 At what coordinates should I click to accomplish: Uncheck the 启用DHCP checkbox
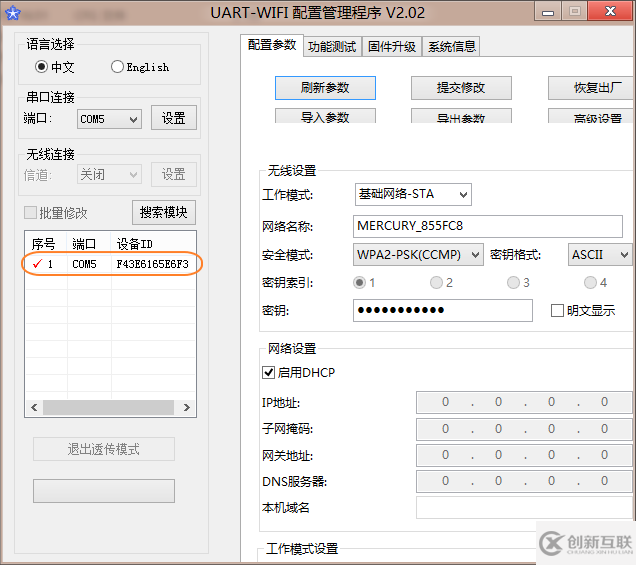tap(268, 372)
